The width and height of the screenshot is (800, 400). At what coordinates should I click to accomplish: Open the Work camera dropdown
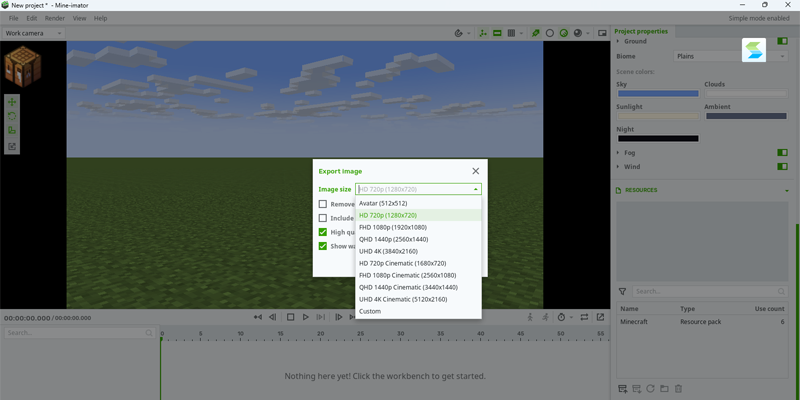click(x=33, y=33)
